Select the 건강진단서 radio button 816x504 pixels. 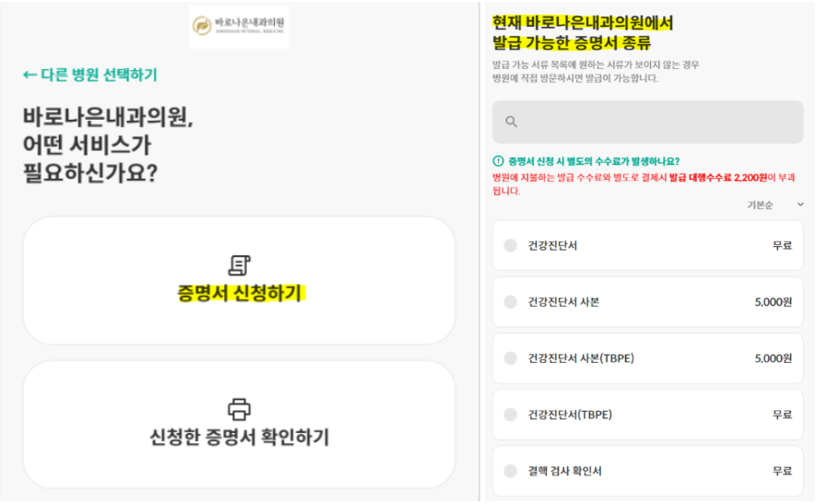pyautogui.click(x=511, y=245)
